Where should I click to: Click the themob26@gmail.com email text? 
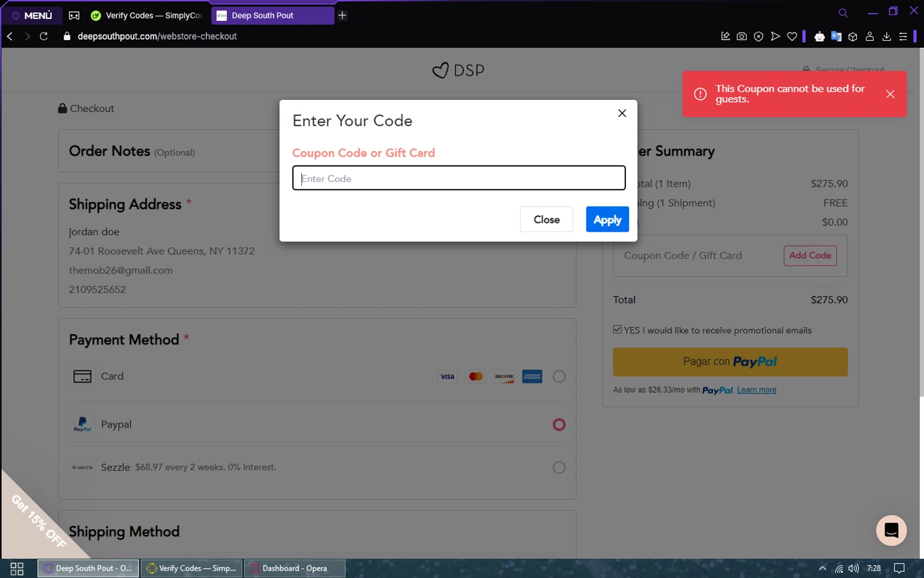click(x=121, y=270)
